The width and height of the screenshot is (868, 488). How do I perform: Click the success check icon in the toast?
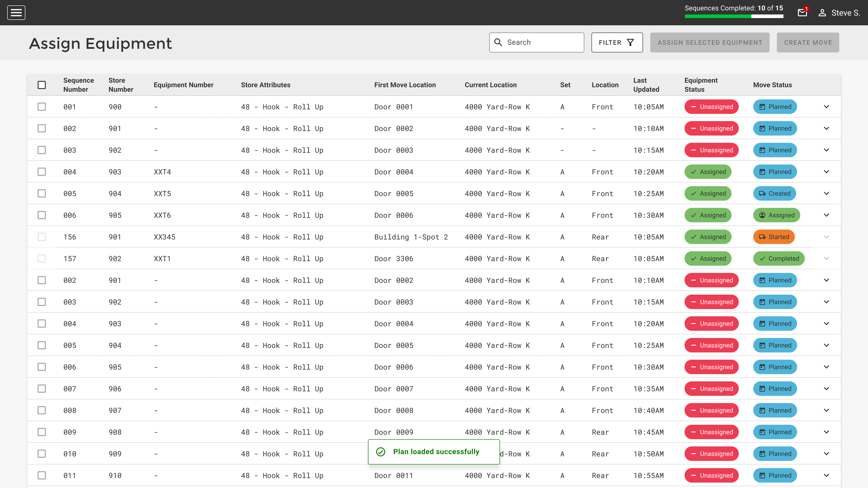tap(380, 452)
